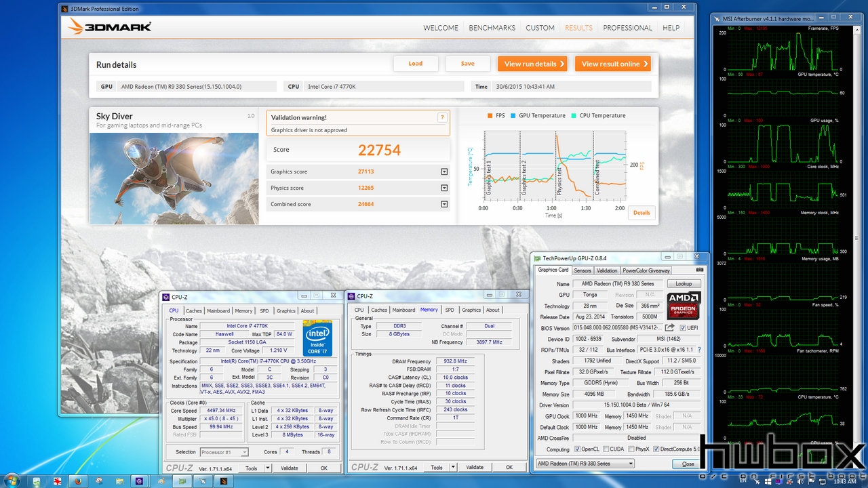Click the GPU-Z camera screenshot icon
The height and width of the screenshot is (488, 868).
tap(700, 270)
